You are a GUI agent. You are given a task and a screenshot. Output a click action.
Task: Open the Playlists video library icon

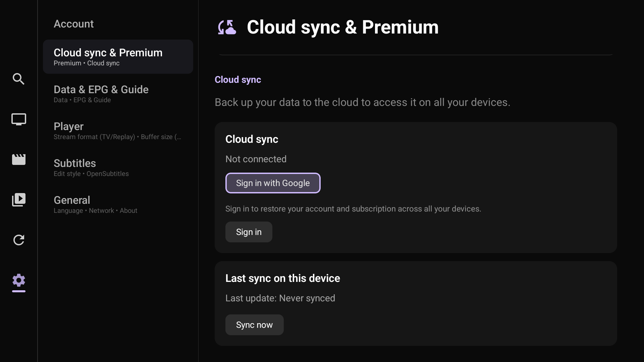coord(19,200)
